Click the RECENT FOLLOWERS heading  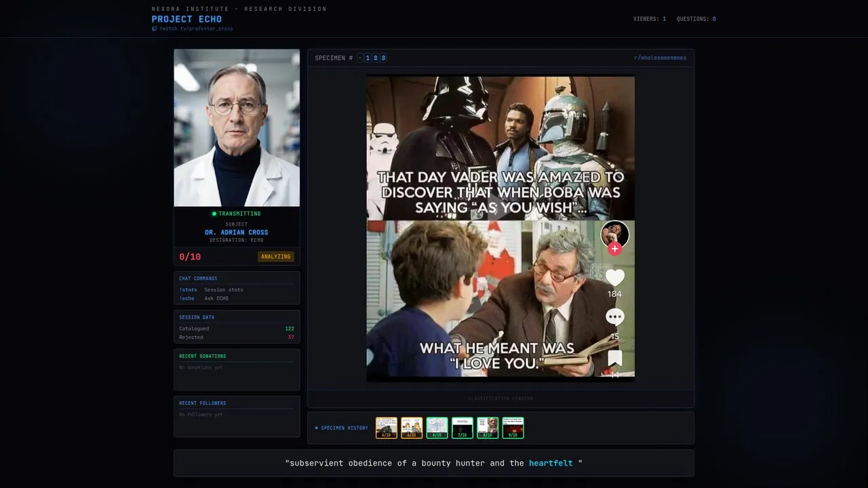tap(203, 403)
